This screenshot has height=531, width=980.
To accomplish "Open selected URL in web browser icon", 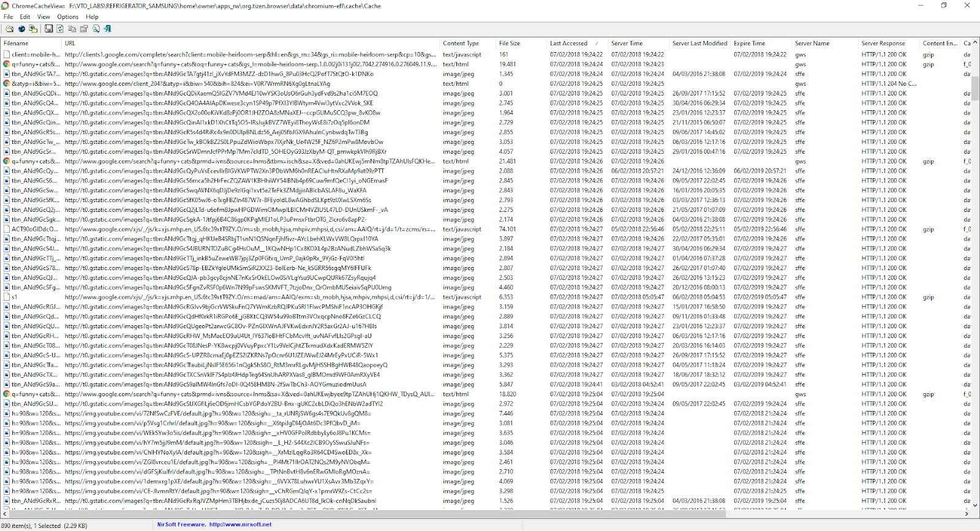I will (x=21, y=29).
